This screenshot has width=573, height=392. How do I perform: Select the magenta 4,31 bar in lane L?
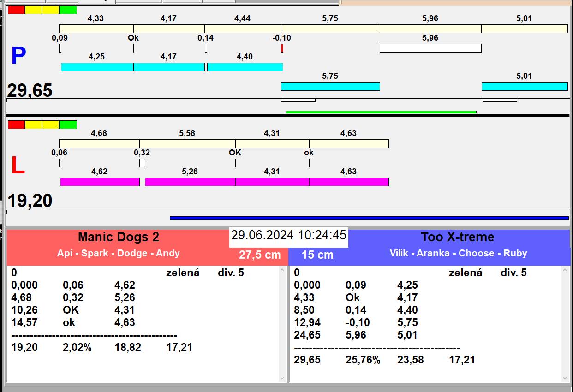coord(272,182)
